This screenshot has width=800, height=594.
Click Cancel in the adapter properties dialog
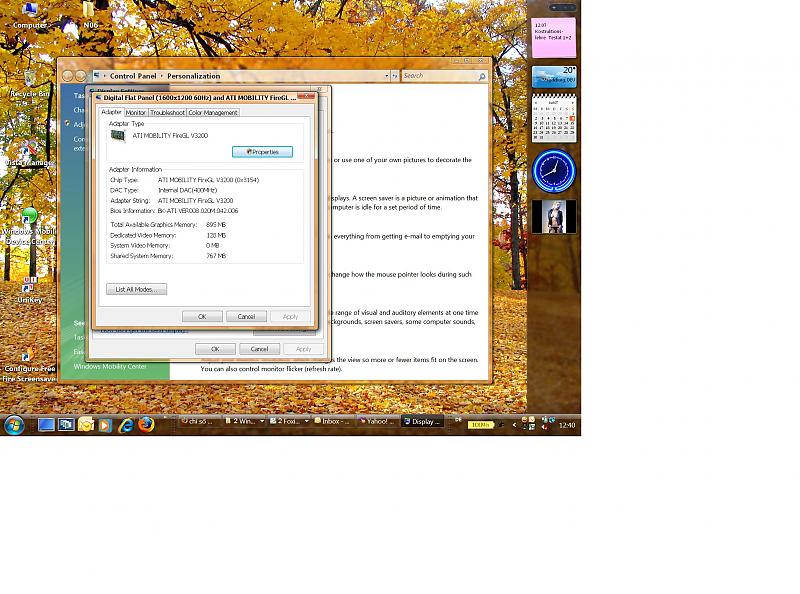[246, 316]
